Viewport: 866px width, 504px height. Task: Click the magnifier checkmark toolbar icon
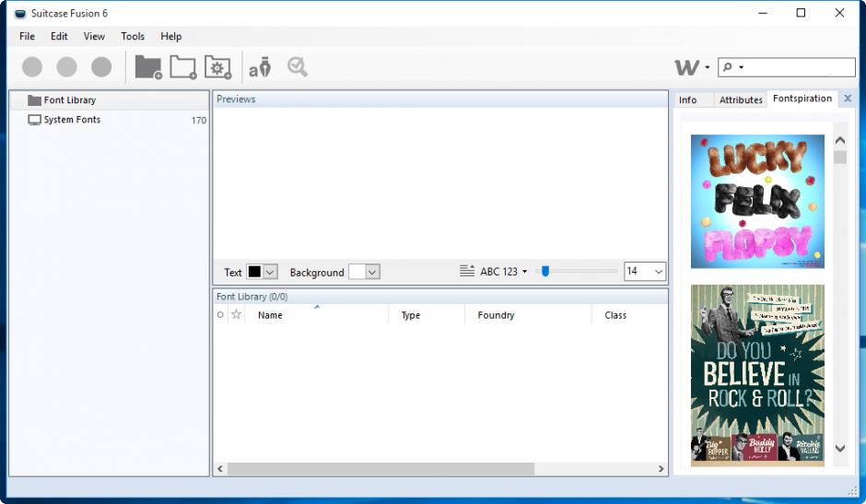tap(297, 67)
